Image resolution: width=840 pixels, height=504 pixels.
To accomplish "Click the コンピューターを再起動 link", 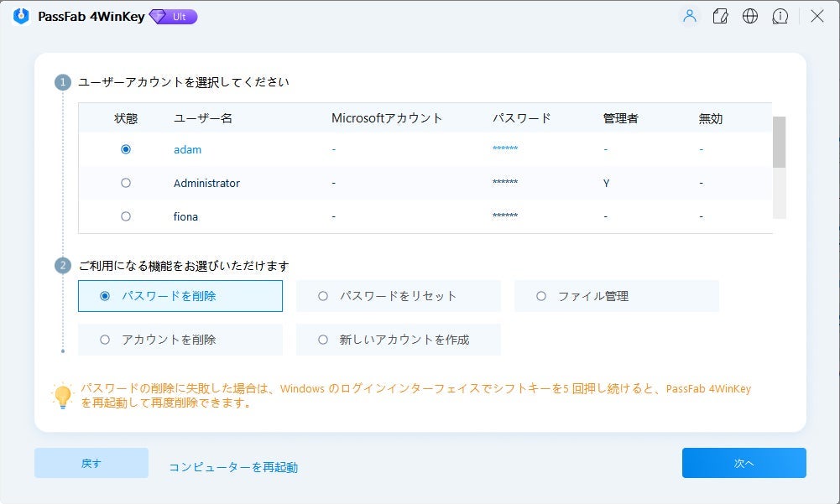I will pyautogui.click(x=233, y=467).
